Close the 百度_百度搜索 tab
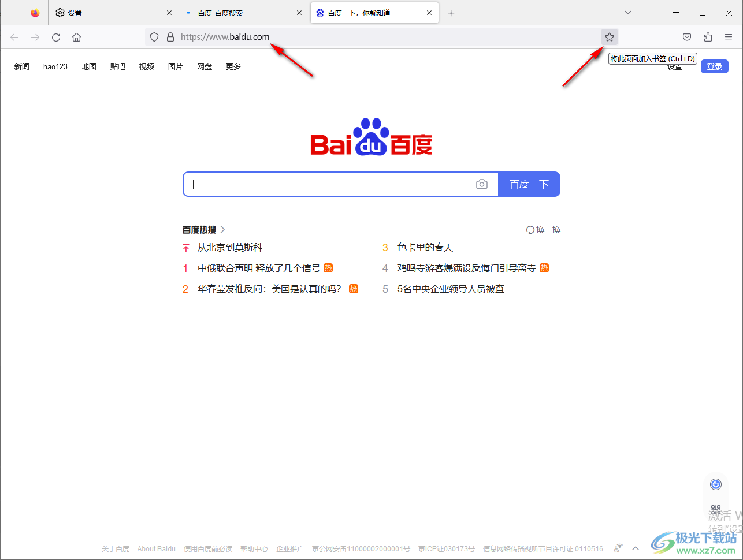Image resolution: width=743 pixels, height=560 pixels. (x=299, y=13)
